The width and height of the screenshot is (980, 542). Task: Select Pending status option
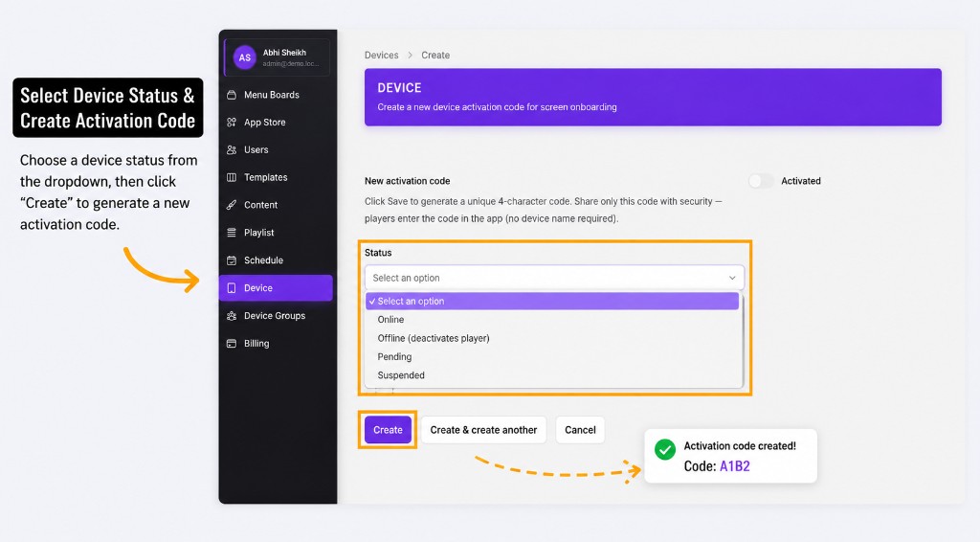(394, 357)
